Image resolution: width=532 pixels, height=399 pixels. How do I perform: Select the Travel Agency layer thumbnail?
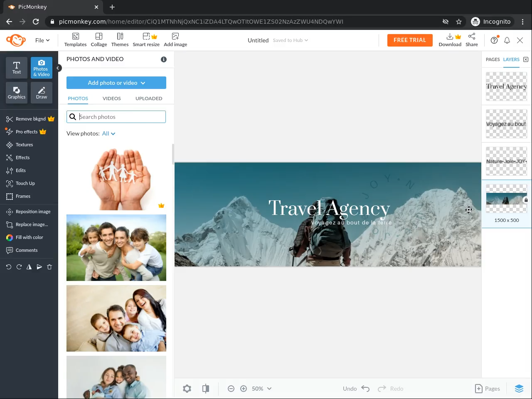(507, 86)
